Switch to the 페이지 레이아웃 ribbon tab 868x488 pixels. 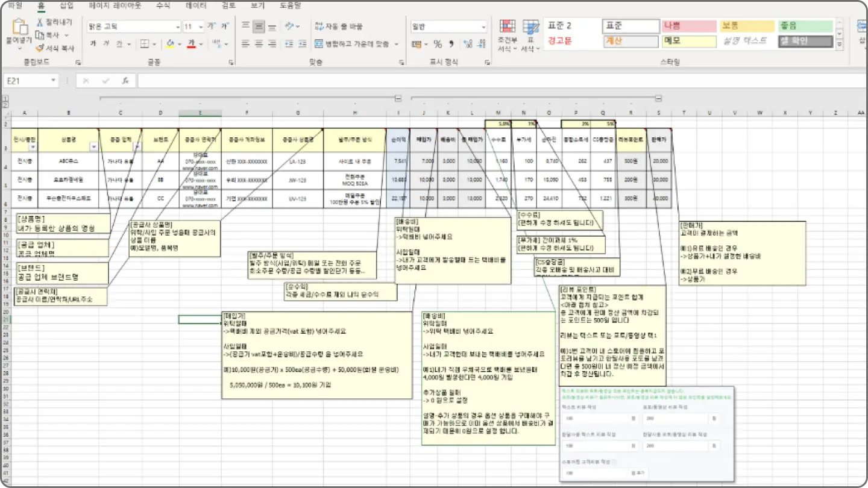click(115, 5)
